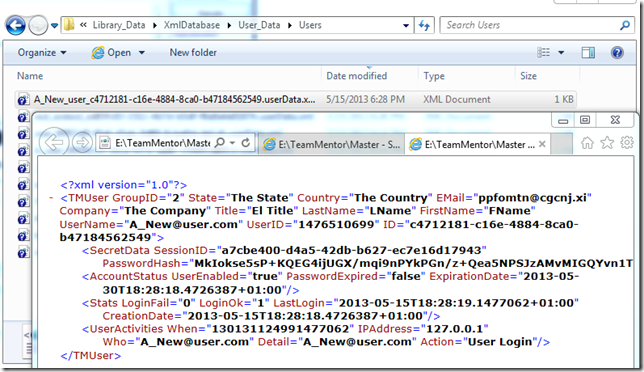Screen dimensions: 644x372
Task: Select the Library_Data breadcrumb segment
Action: pyautogui.click(x=119, y=25)
